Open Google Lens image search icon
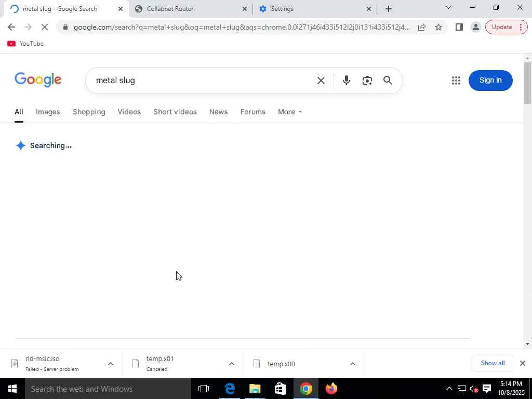This screenshot has width=532, height=399. pyautogui.click(x=367, y=81)
